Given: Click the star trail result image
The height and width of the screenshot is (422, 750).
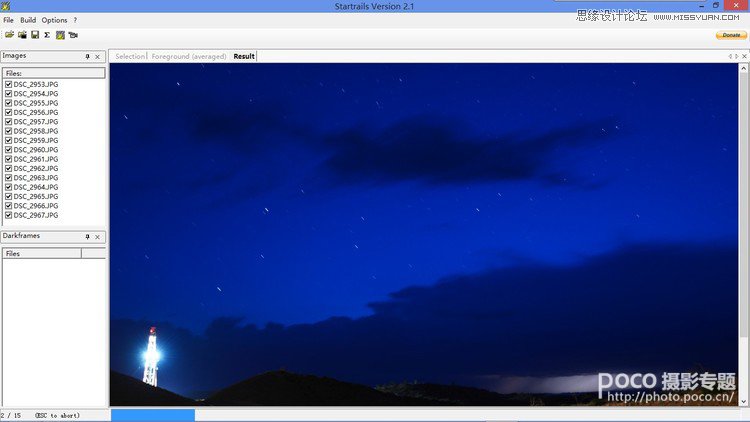Looking at the screenshot, I should 424,234.
